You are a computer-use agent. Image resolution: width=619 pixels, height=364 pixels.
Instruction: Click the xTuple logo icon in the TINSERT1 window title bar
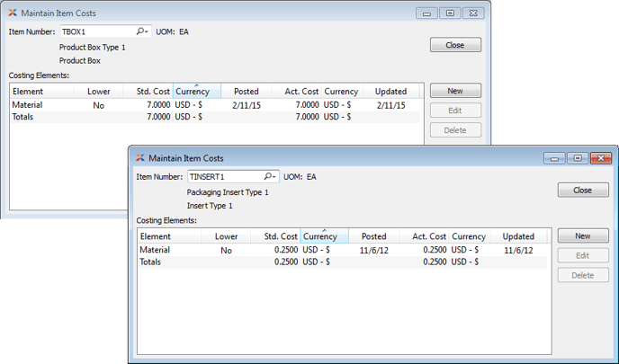point(139,158)
